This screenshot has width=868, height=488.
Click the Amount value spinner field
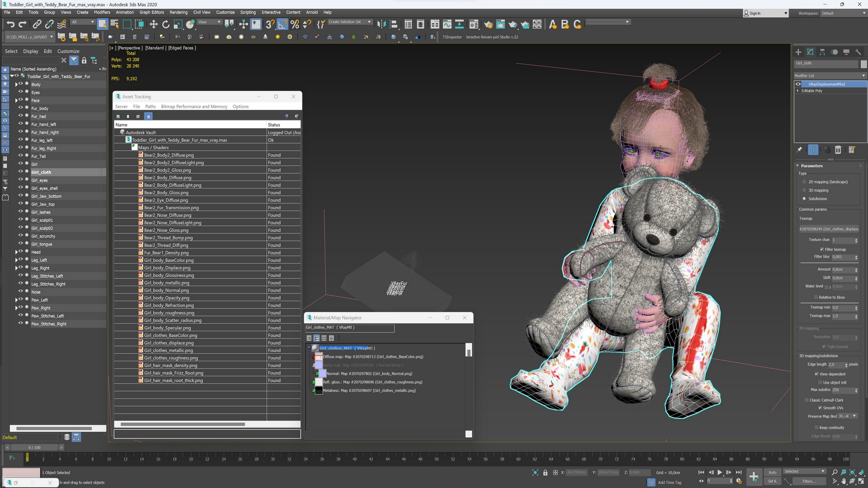842,269
